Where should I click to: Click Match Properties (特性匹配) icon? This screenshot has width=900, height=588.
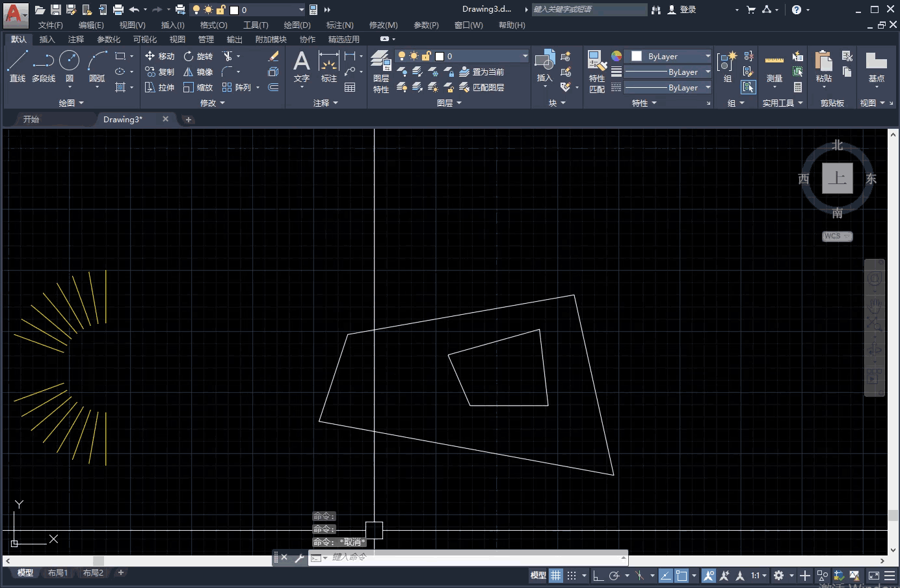(x=597, y=72)
